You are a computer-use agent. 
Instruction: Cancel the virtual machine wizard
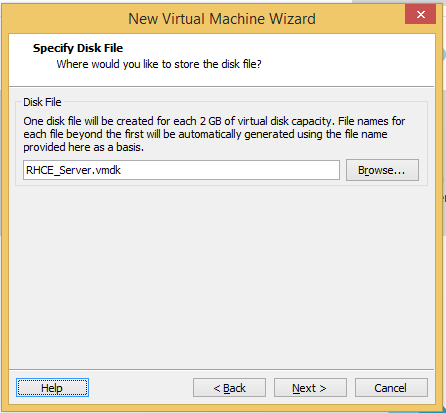391,388
